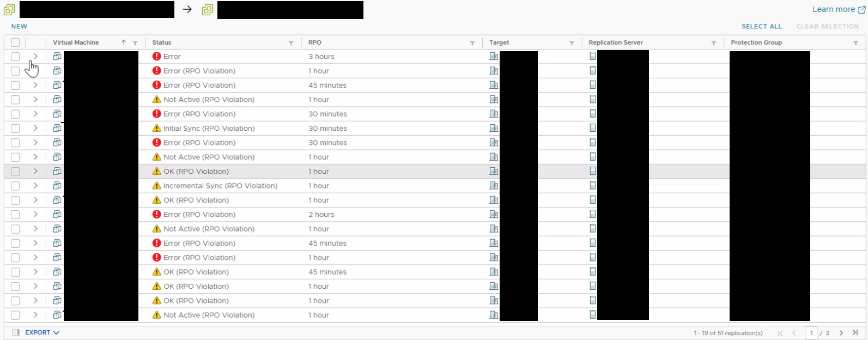This screenshot has height=340, width=868.
Task: Expand details of the Incremental Sync row
Action: click(35, 186)
